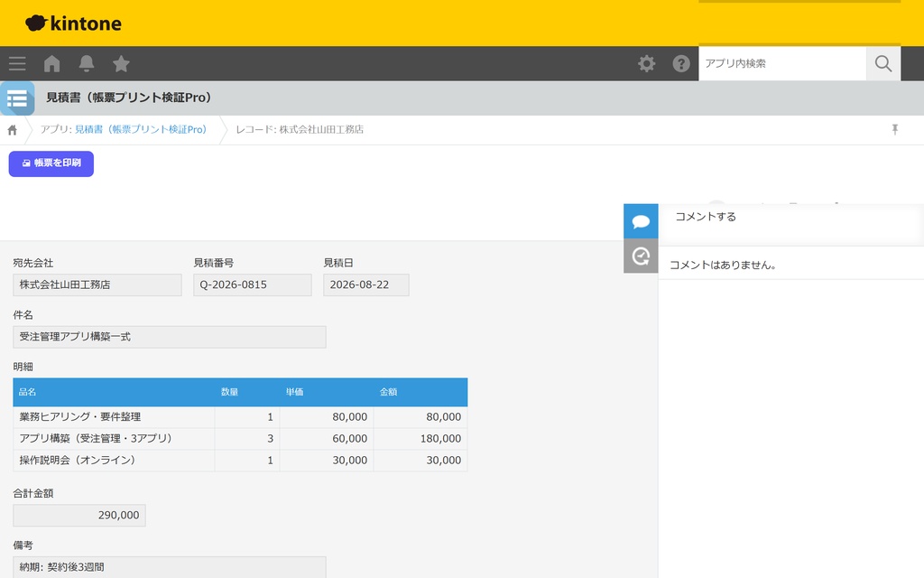Open the hamburger menu icon

coord(17,64)
